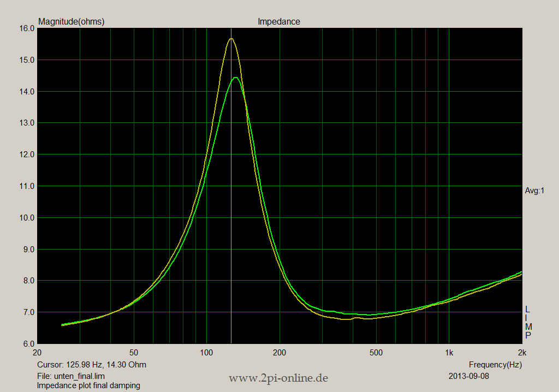The image size is (559, 392).
Task: Click the '6.0' Y-axis value
Action: 29,344
